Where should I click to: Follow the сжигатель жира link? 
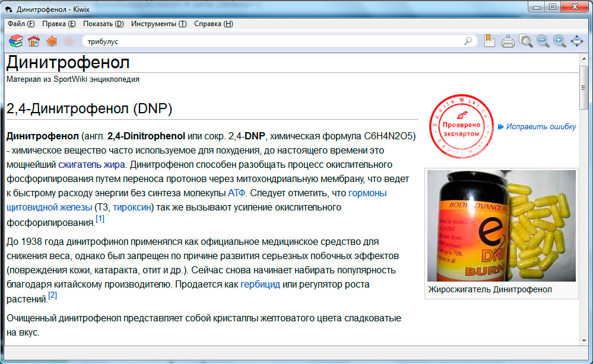point(91,164)
